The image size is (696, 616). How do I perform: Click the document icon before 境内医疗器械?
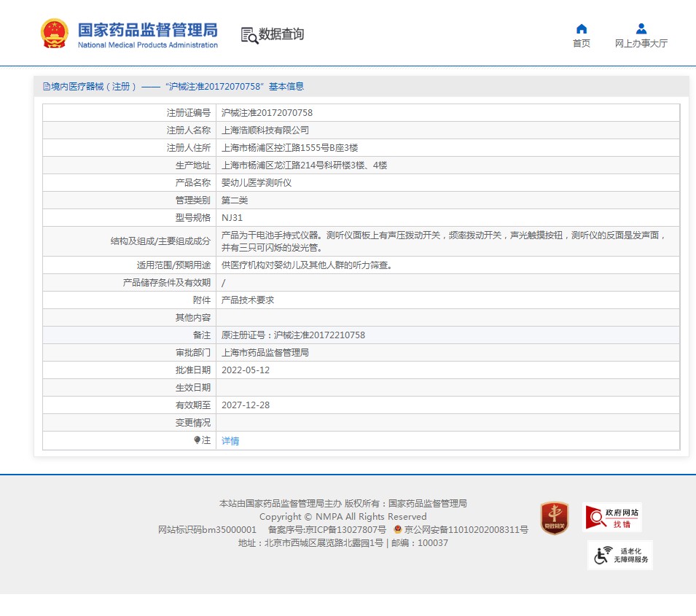tap(46, 87)
